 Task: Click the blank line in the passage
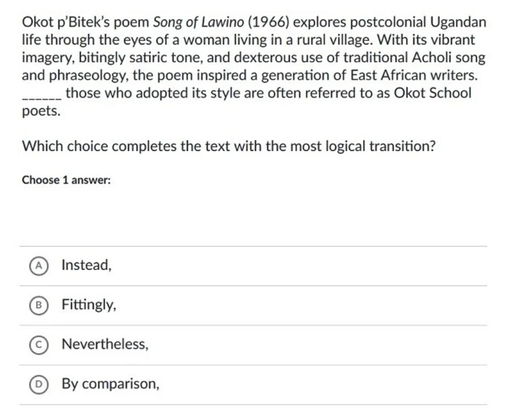[x=41, y=98]
